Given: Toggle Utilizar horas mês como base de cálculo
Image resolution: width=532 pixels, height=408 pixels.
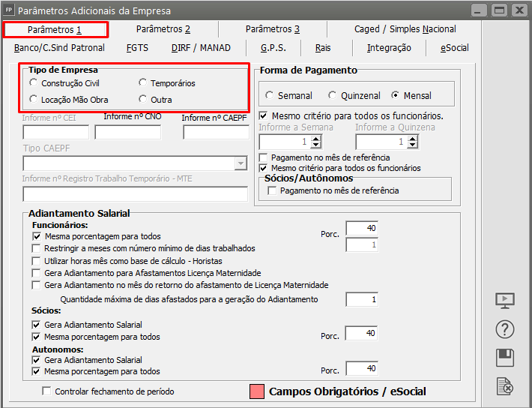Looking at the screenshot, I should pyautogui.click(x=37, y=261).
